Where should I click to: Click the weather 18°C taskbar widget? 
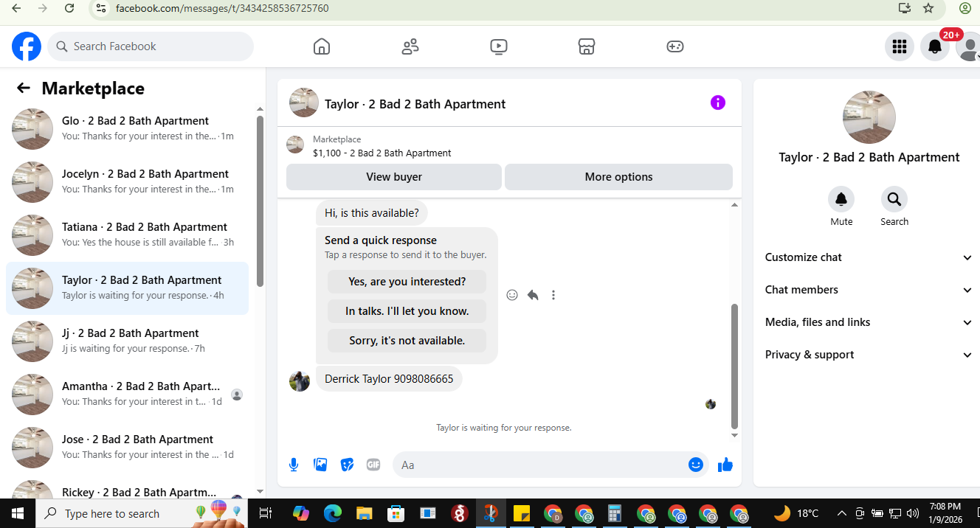point(796,513)
